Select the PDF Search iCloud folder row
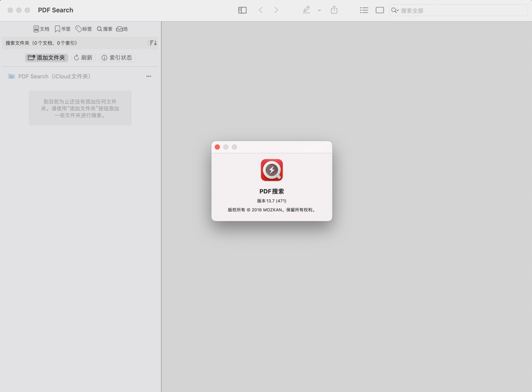Viewport: 532px width, 392px height. [x=80, y=76]
